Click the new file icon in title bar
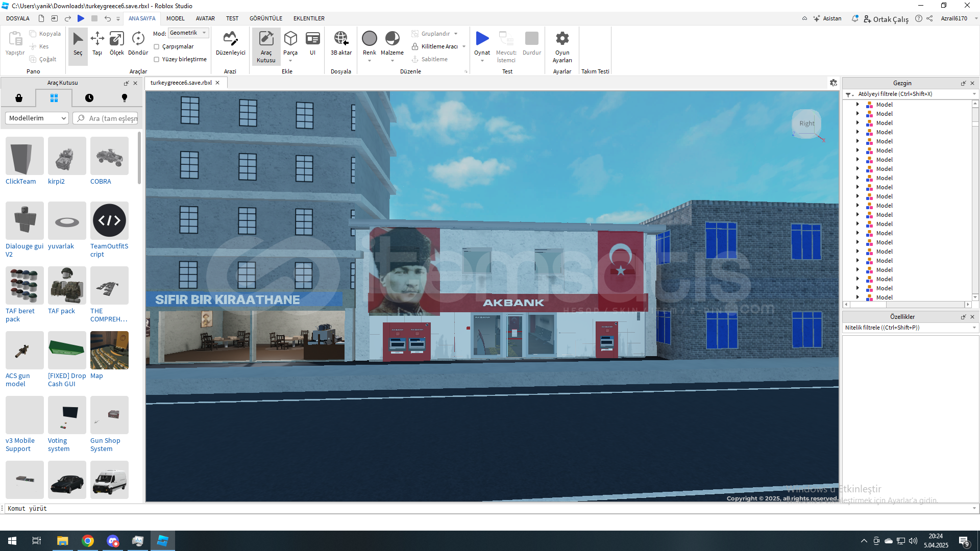The height and width of the screenshot is (551, 980). [41, 18]
